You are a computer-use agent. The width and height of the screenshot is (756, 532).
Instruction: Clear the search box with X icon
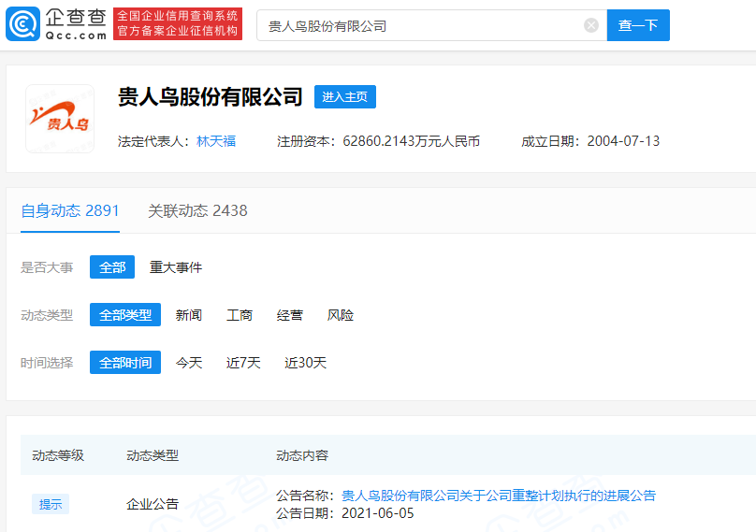point(591,25)
